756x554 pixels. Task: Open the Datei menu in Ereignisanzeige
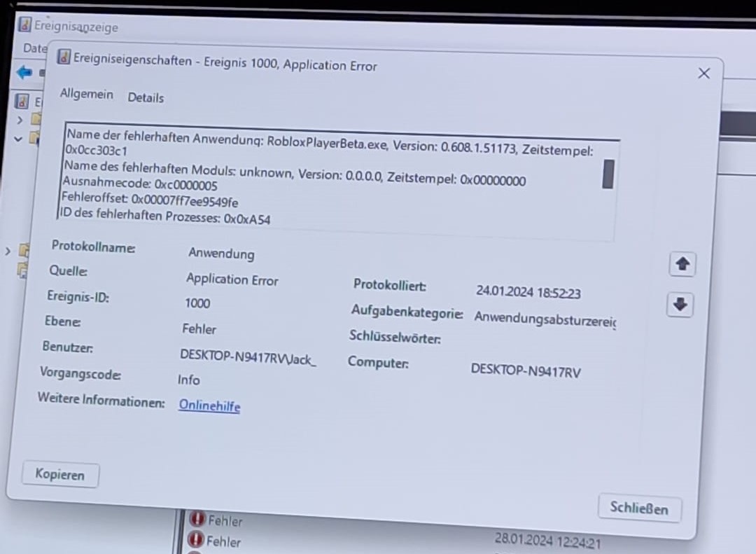pyautogui.click(x=35, y=48)
